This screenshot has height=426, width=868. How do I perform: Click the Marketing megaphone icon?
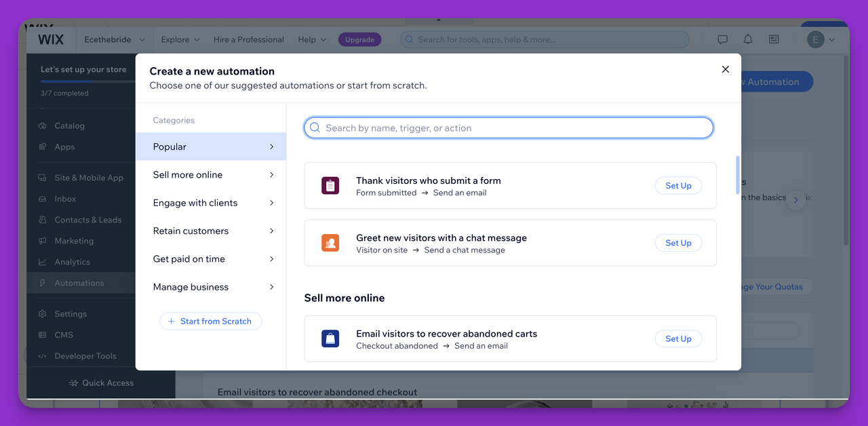coord(42,241)
